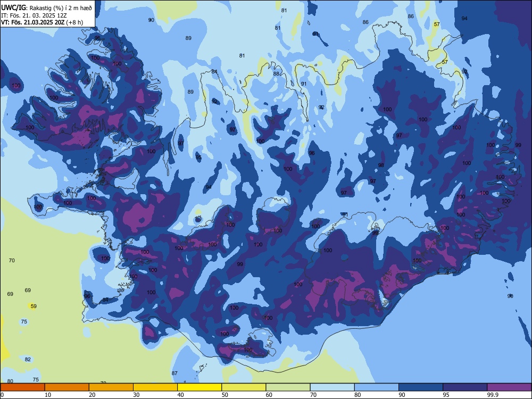The height and width of the screenshot is (399, 532).
Task: Select the 20–30 legend color block
Action: [111, 387]
